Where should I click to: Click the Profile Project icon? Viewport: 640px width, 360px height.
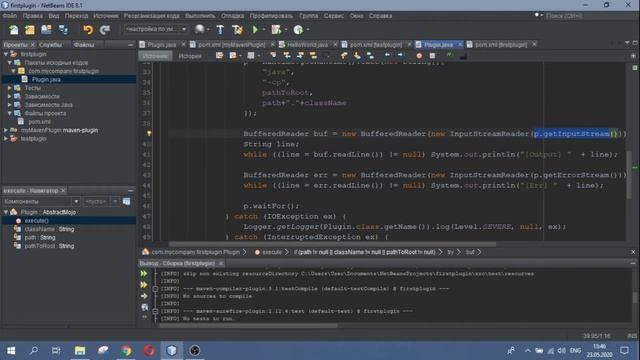[x=298, y=30]
